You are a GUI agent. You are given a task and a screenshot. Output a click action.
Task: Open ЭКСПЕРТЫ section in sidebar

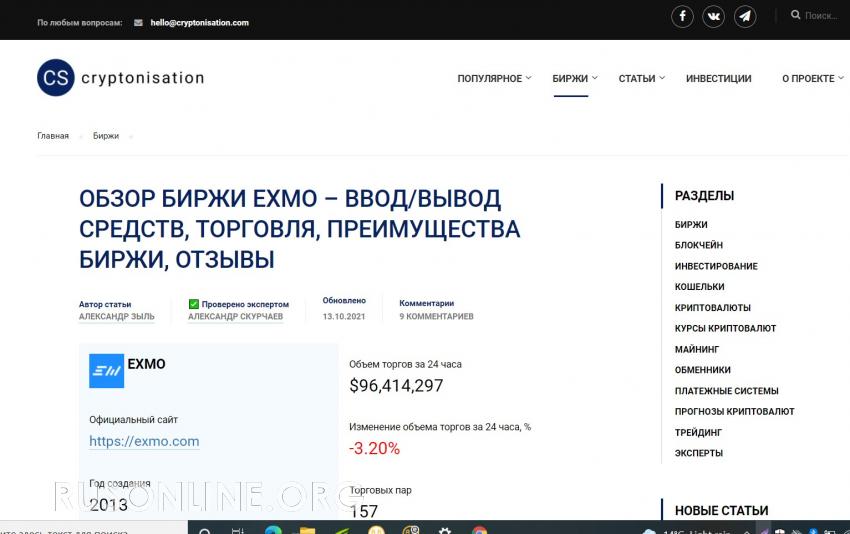[699, 453]
